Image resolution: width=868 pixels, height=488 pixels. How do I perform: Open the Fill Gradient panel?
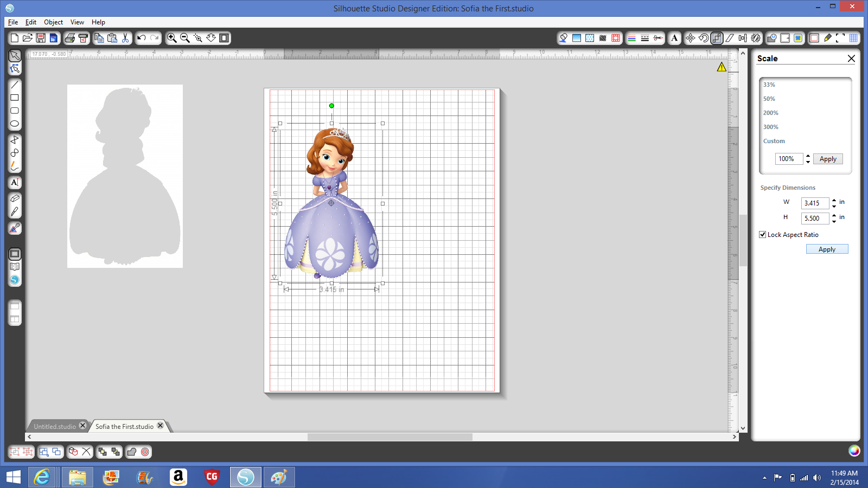[x=577, y=38]
